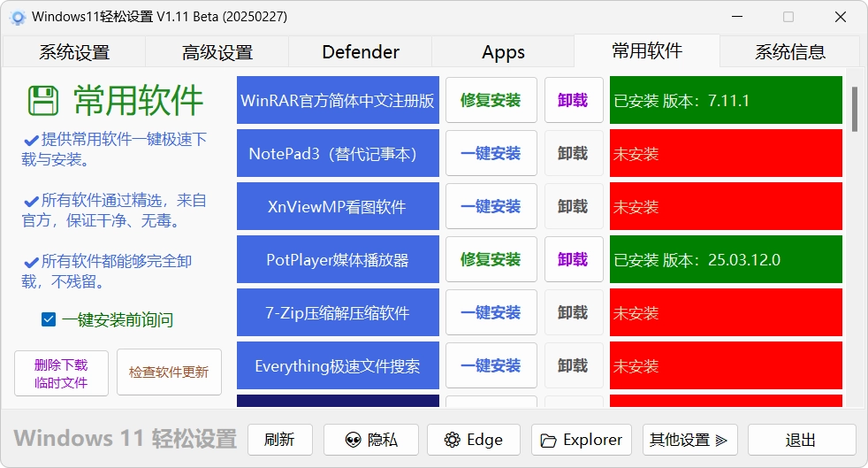The width and height of the screenshot is (868, 468).
Task: Click the app gear icon in title bar
Action: pos(18,18)
